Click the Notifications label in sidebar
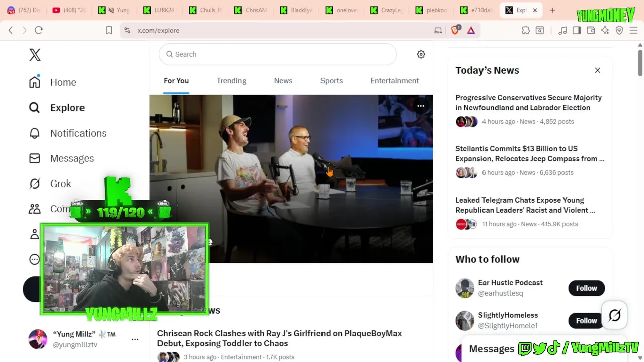The height and width of the screenshot is (362, 644). (x=78, y=133)
